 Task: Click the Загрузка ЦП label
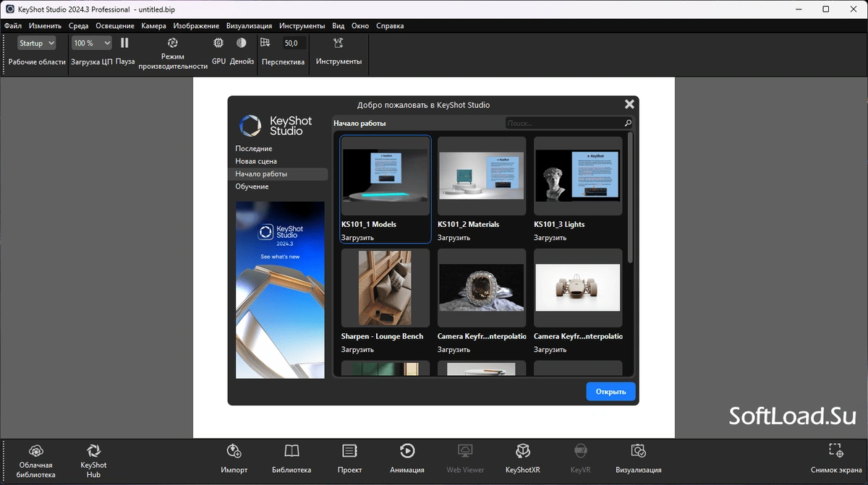point(91,62)
